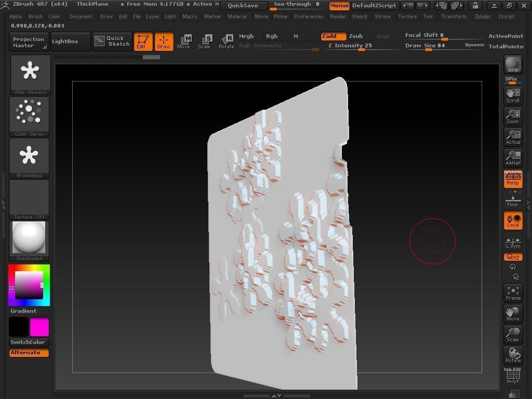
Task: Open Projection Master
Action: click(29, 42)
